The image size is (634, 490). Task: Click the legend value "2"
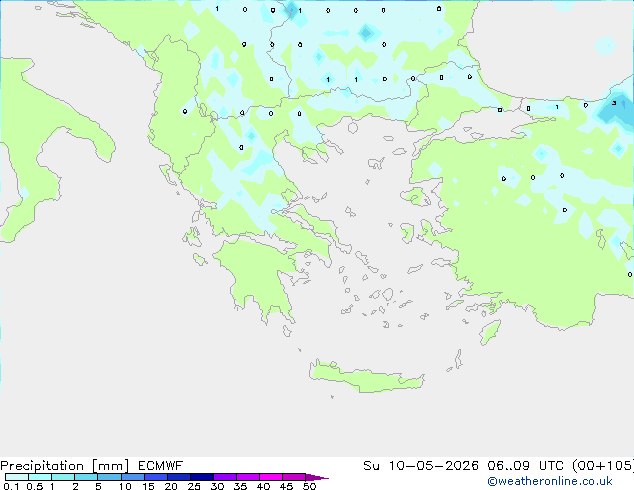pyautogui.click(x=75, y=486)
